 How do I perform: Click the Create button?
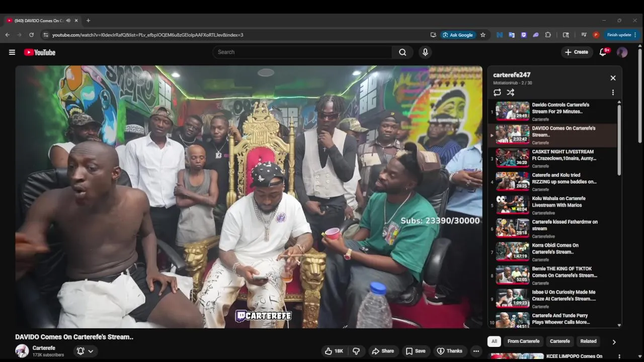(577, 52)
